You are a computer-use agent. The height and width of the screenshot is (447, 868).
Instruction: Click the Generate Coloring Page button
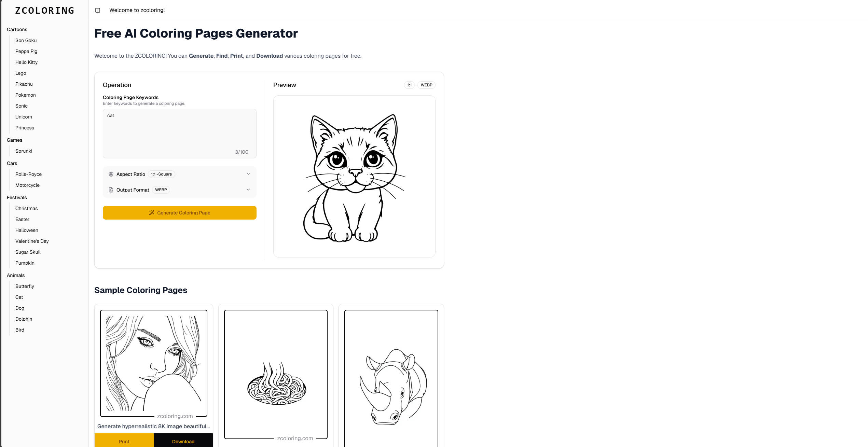[x=180, y=213]
